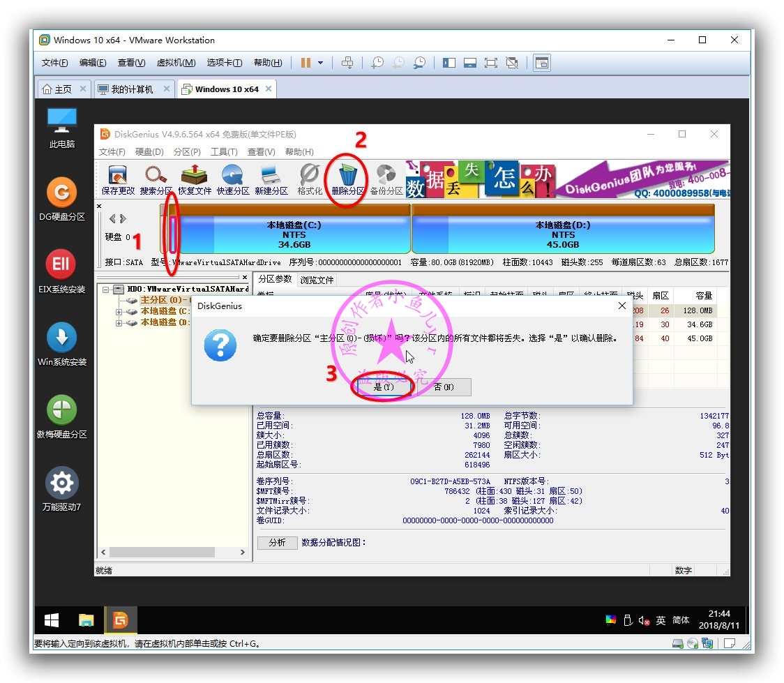This screenshot has height=683, width=784.
Task: Close the disk tree panel with its X
Action: (245, 277)
